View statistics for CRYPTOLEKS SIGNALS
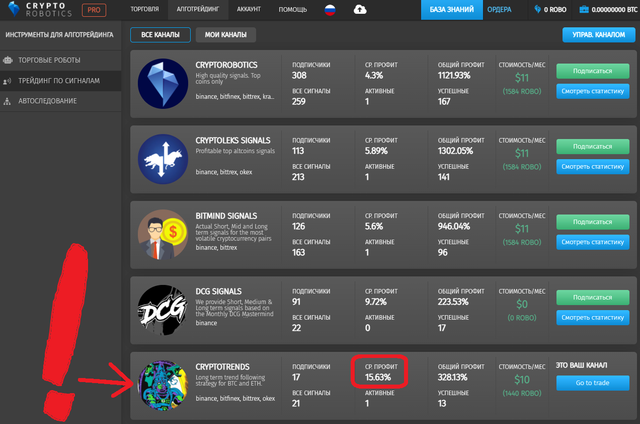The height and width of the screenshot is (424, 640). (593, 167)
